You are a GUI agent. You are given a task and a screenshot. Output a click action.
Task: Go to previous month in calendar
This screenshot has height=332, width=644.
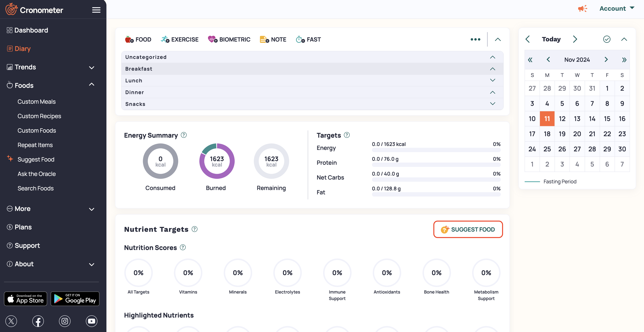click(548, 60)
